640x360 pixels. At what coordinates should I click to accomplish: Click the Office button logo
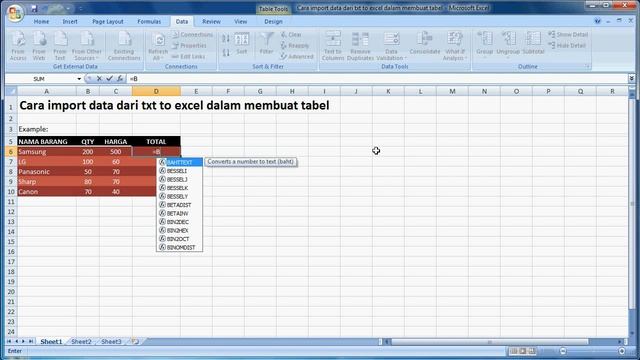pyautogui.click(x=15, y=13)
